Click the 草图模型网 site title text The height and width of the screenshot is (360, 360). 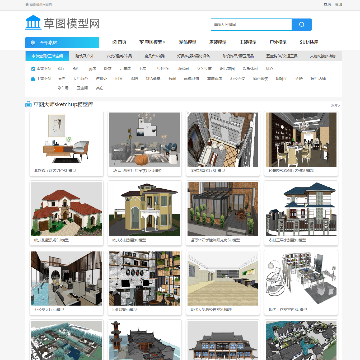pyautogui.click(x=71, y=23)
